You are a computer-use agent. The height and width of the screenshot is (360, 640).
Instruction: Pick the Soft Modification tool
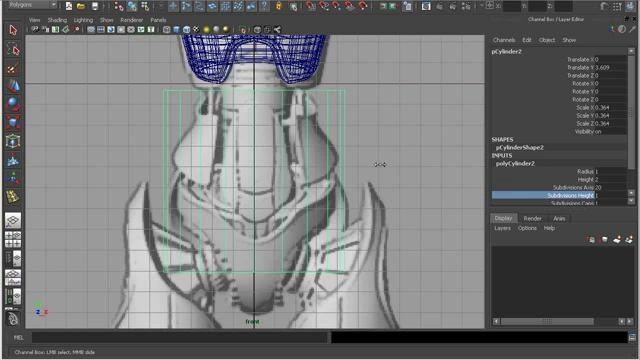coord(13,160)
